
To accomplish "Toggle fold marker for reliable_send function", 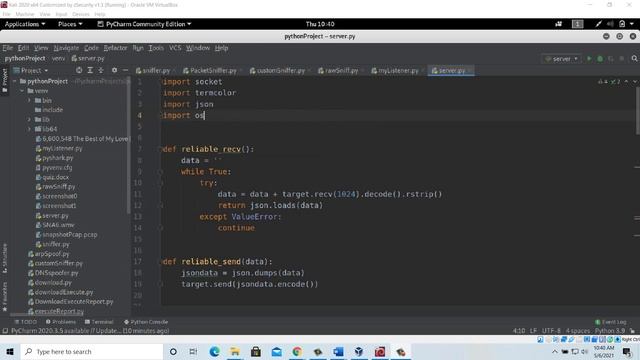I will click(161, 262).
